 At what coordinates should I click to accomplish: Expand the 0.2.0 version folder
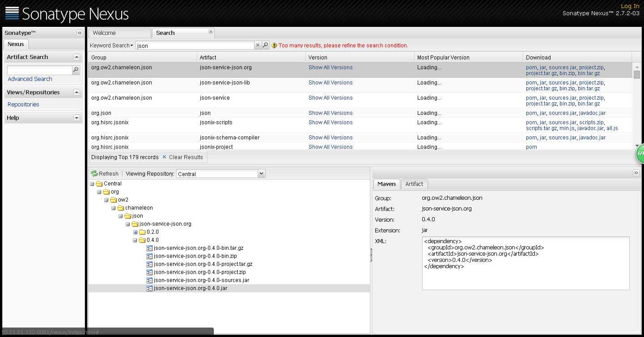(x=135, y=232)
